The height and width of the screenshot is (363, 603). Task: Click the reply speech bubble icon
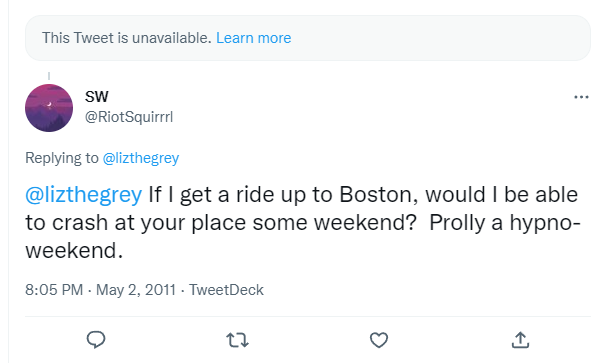coord(96,340)
